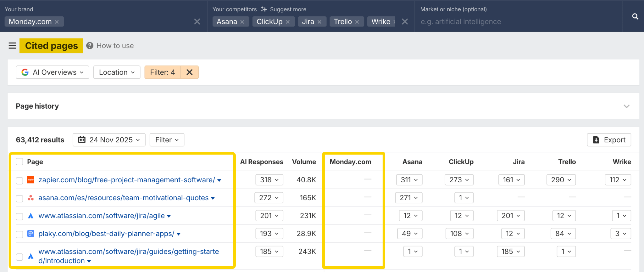Viewport: 644px width, 272px height.
Task: Open the Location dropdown
Action: [x=117, y=72]
